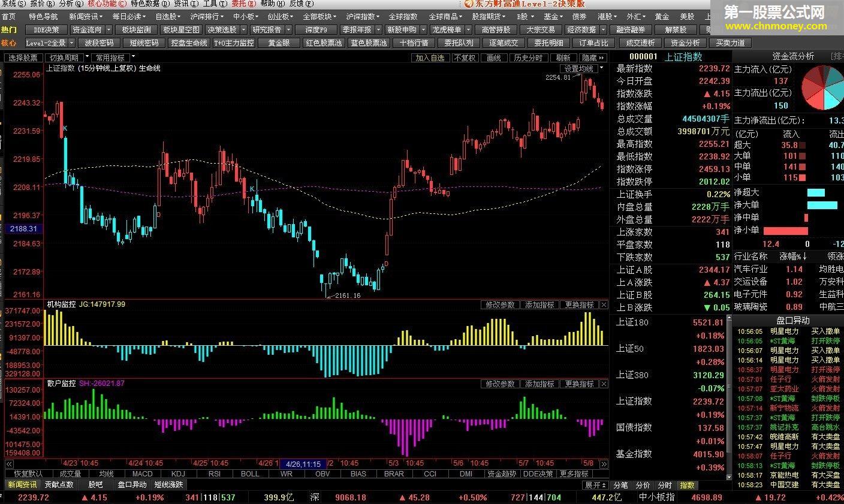Click the 资金分析 button

[x=685, y=43]
